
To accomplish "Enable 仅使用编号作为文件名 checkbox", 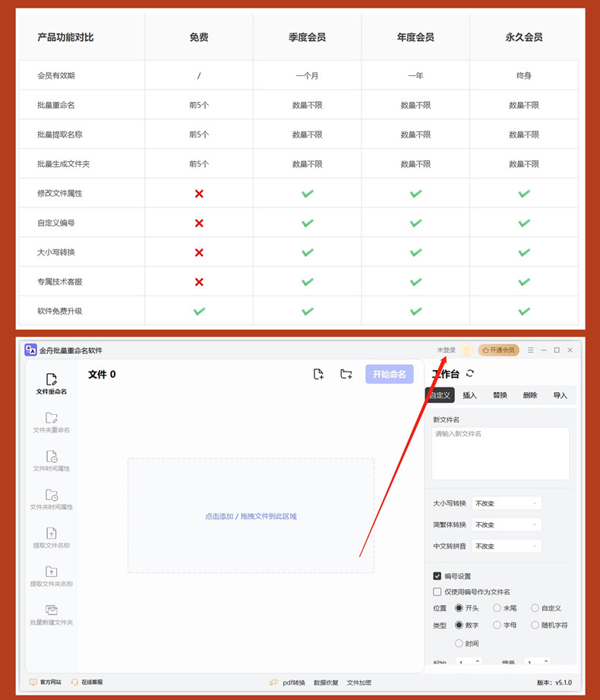I will coord(437,591).
